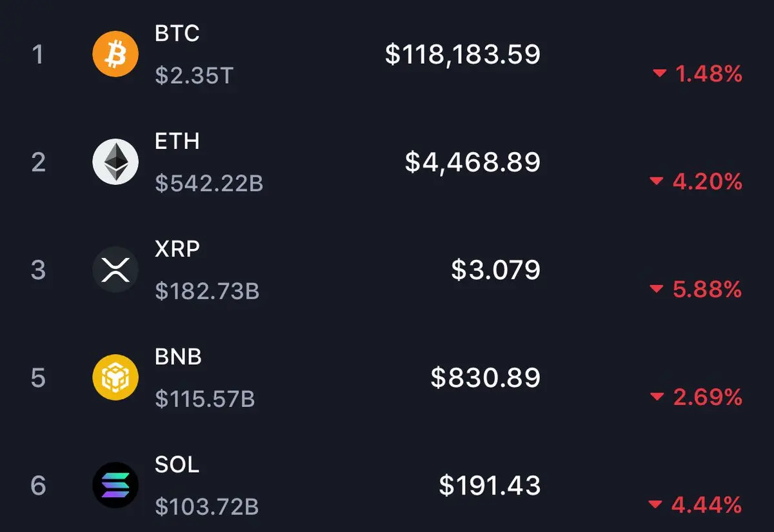The image size is (774, 532).
Task: Select rank number 6 for SOL
Action: pyautogui.click(x=38, y=485)
